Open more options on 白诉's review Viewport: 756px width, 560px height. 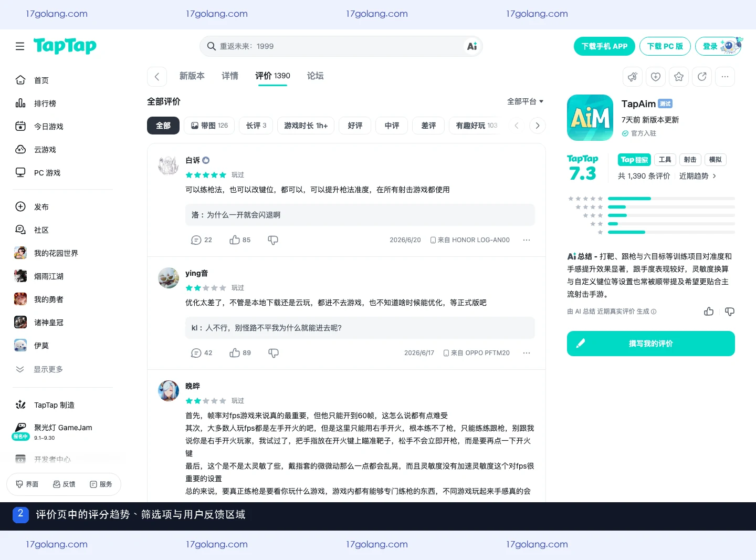click(x=527, y=240)
